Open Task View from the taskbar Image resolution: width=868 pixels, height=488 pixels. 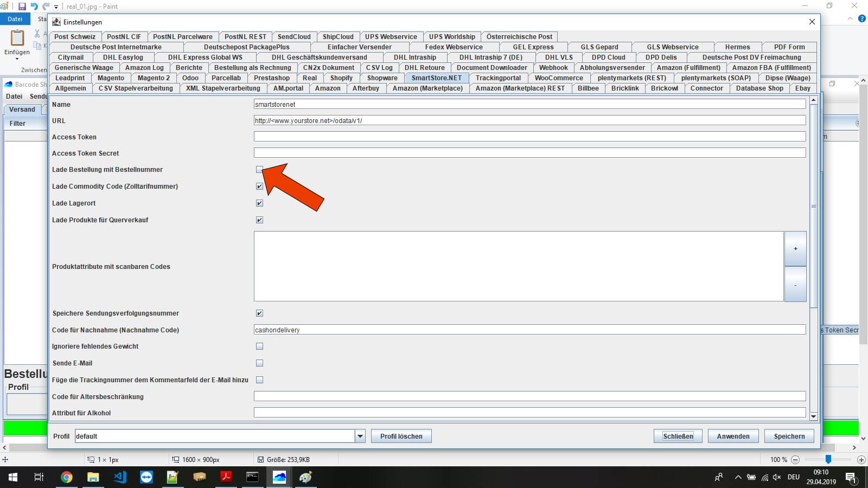coord(39,477)
